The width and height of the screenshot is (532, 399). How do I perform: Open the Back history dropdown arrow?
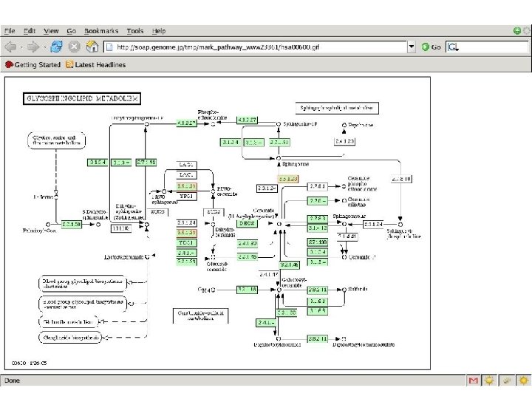click(21, 47)
